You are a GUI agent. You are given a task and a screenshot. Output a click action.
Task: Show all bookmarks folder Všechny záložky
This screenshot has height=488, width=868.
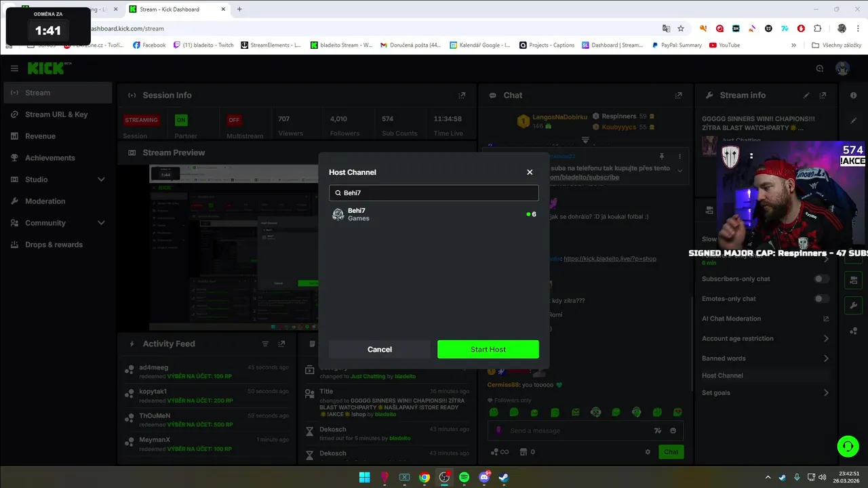click(x=837, y=45)
